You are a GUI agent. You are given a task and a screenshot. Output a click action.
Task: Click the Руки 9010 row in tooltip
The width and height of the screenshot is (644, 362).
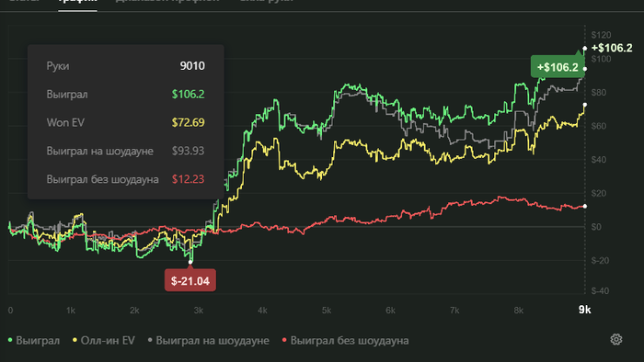(x=126, y=66)
